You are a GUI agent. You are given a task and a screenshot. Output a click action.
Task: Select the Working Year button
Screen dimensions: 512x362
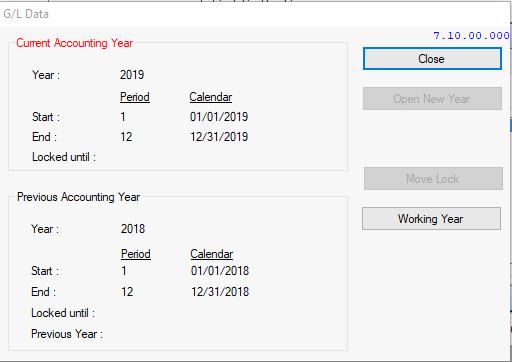(431, 219)
